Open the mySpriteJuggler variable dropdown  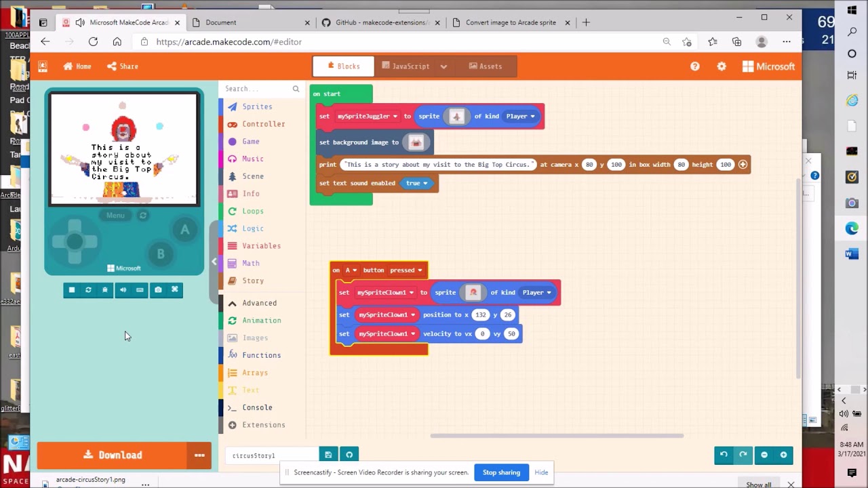[x=367, y=116]
